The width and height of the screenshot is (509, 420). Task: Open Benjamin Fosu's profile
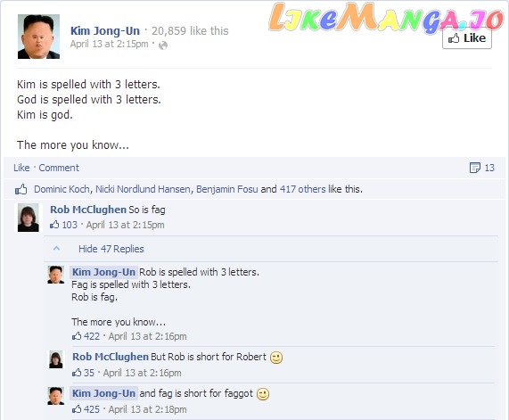coord(227,189)
